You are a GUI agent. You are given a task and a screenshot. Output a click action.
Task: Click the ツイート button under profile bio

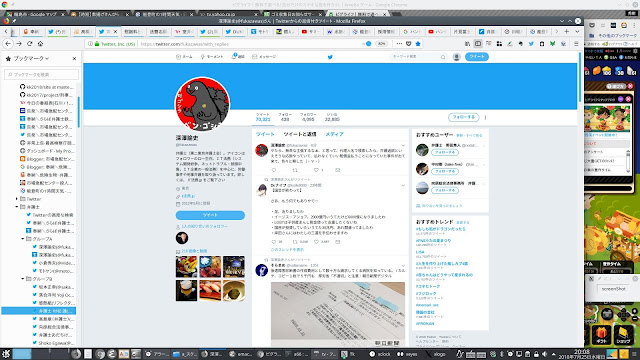[210, 215]
